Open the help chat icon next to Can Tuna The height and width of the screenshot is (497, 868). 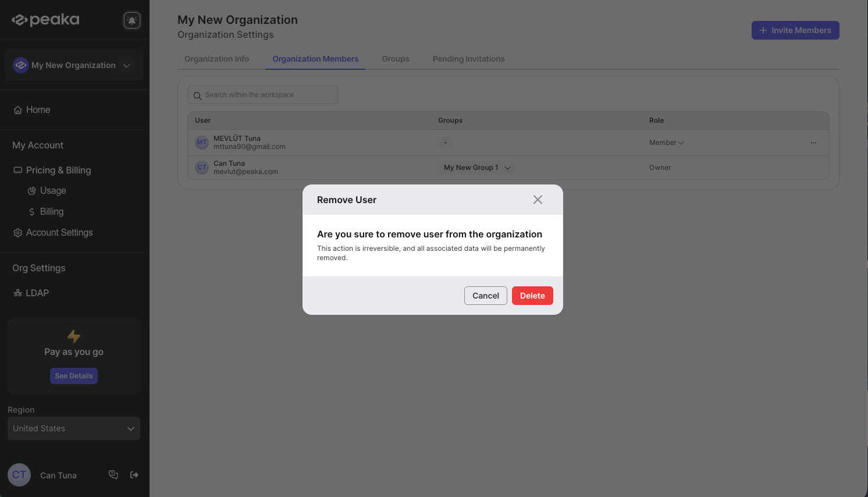pos(113,474)
